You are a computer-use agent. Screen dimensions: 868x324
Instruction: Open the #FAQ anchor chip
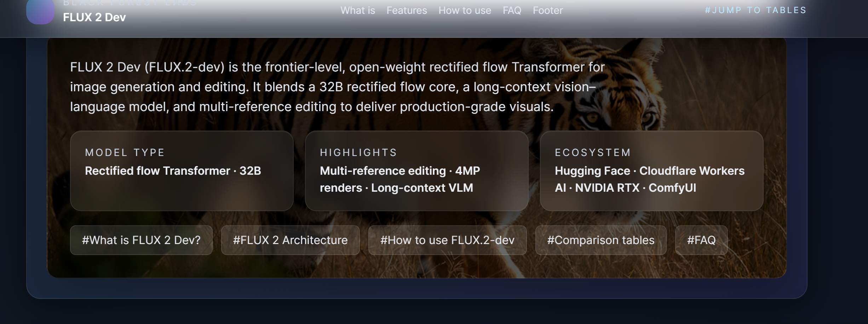point(701,240)
